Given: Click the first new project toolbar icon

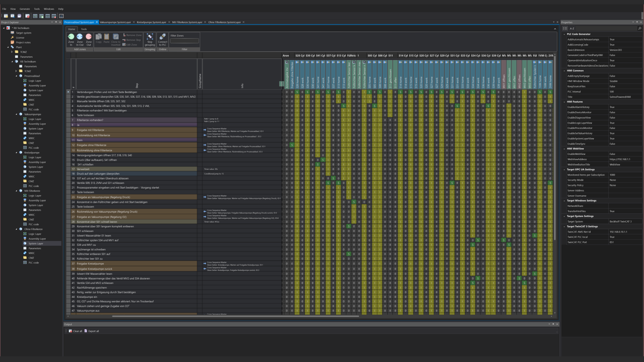Looking at the screenshot, I should [6, 16].
